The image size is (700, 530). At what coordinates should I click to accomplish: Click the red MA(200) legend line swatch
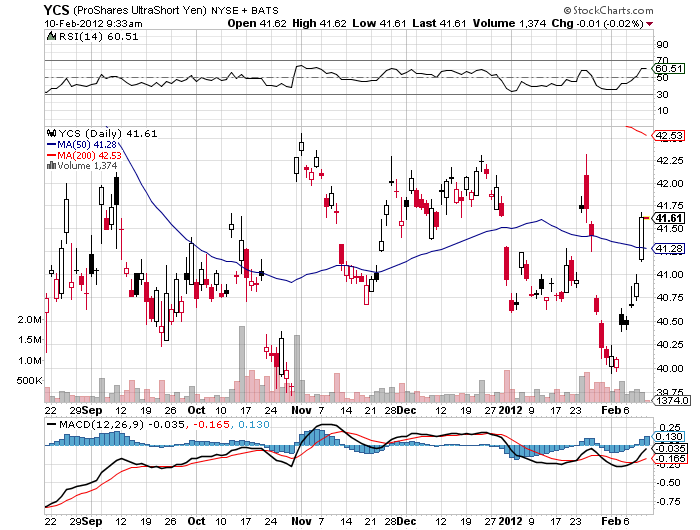[x=51, y=155]
